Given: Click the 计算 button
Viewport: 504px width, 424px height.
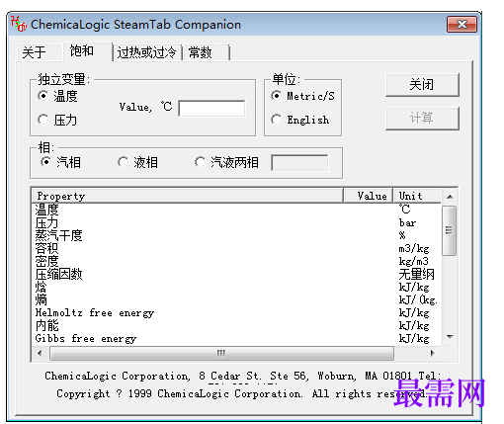Looking at the screenshot, I should [422, 118].
